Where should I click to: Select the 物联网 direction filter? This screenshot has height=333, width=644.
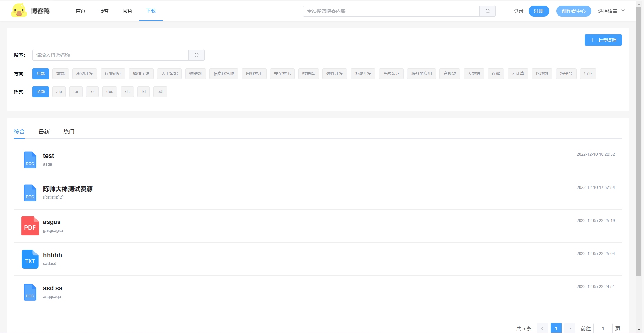(x=196, y=74)
